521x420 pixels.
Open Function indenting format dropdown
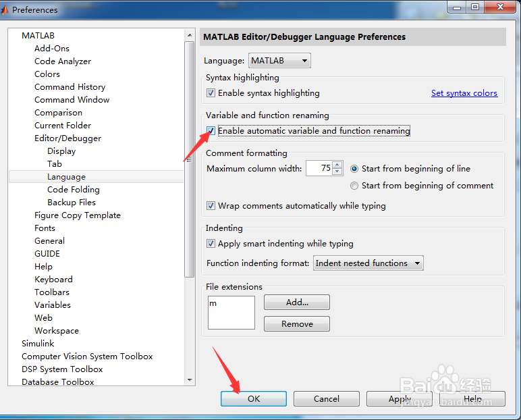pyautogui.click(x=368, y=263)
